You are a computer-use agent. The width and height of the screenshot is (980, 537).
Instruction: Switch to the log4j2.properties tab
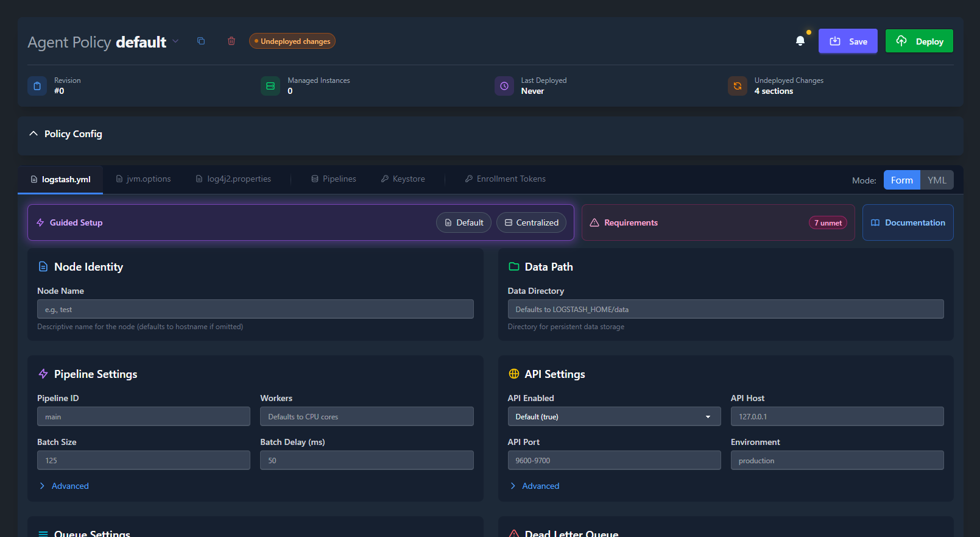point(233,179)
